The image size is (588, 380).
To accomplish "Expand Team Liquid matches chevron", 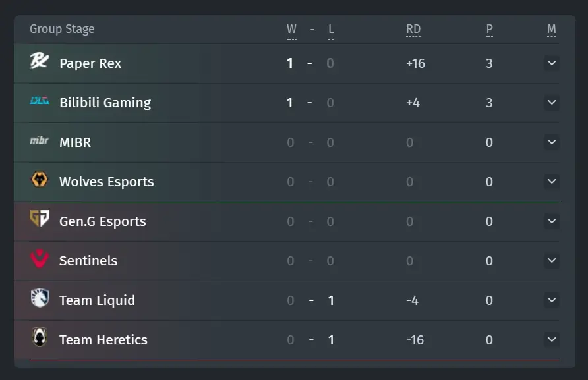I will point(552,300).
